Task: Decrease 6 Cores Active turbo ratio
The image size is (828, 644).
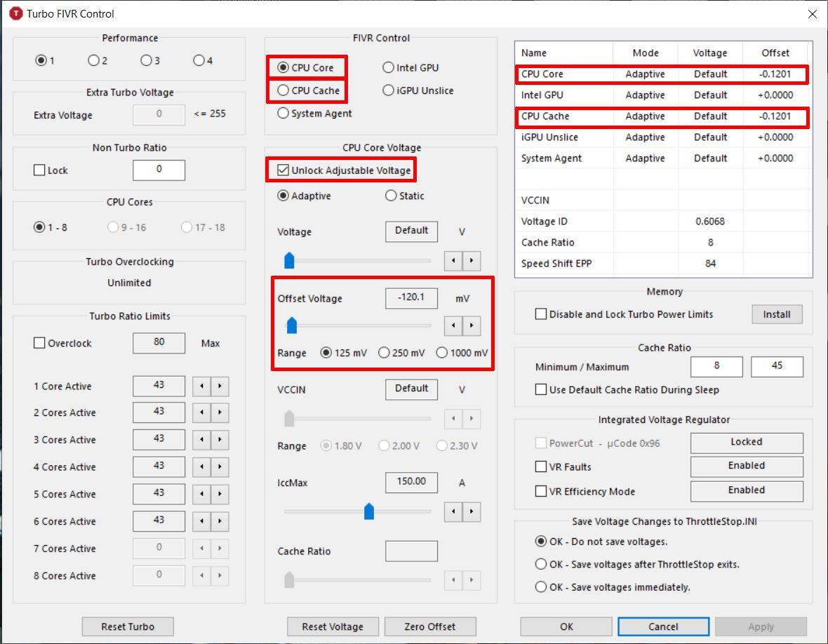Action: [202, 522]
